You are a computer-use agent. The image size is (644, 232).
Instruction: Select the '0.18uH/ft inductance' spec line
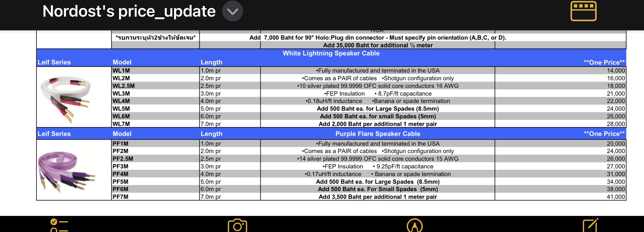(x=378, y=101)
